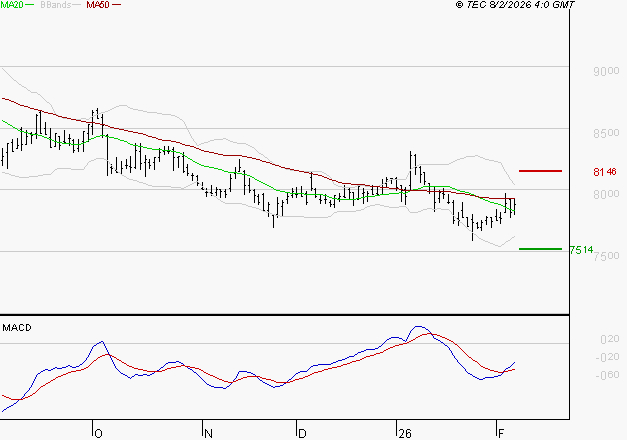The image size is (627, 440).
Task: Click the red resistance level line
Action: (x=540, y=171)
